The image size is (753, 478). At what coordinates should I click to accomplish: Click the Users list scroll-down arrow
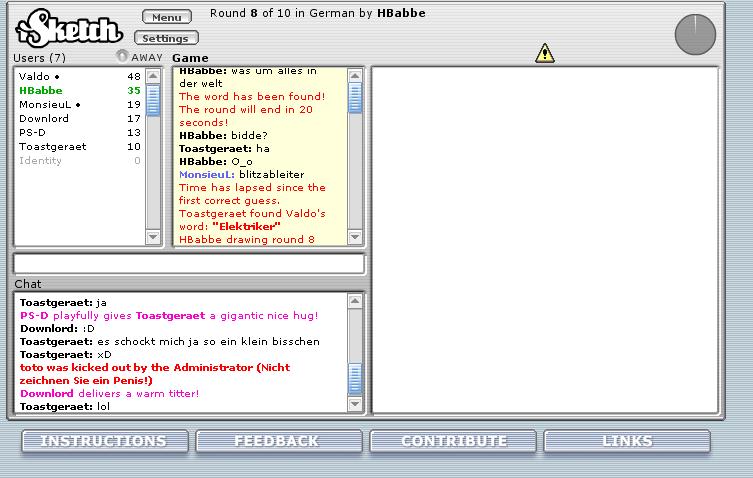[153, 237]
